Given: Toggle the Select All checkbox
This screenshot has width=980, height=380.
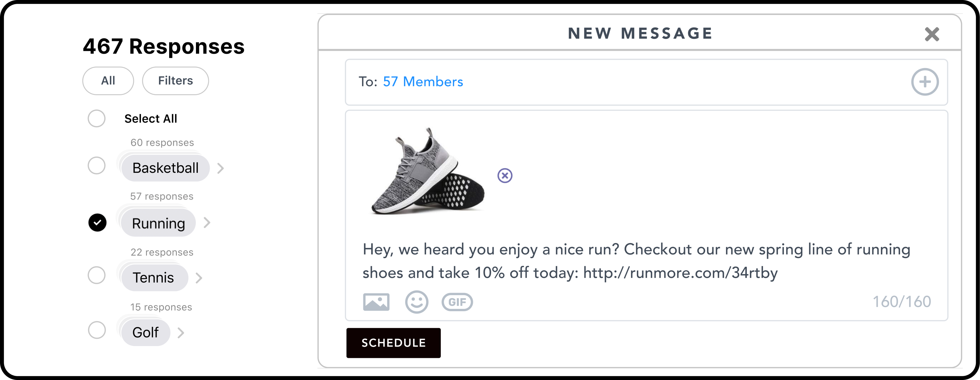Looking at the screenshot, I should point(97,119).
